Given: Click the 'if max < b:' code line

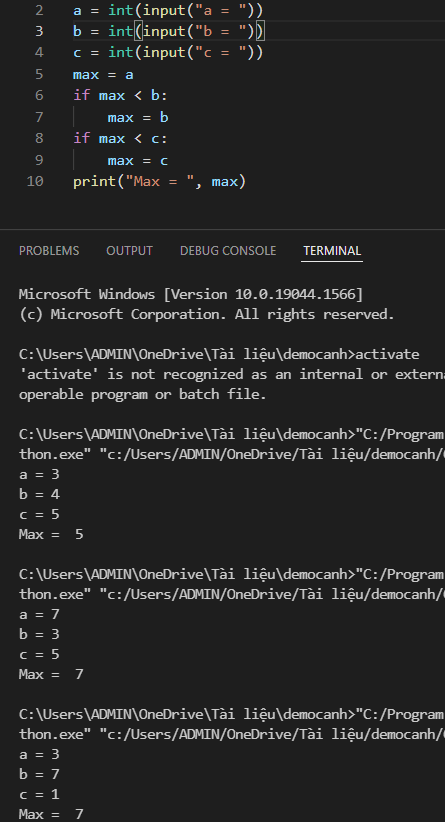Looking at the screenshot, I should click(121, 95).
